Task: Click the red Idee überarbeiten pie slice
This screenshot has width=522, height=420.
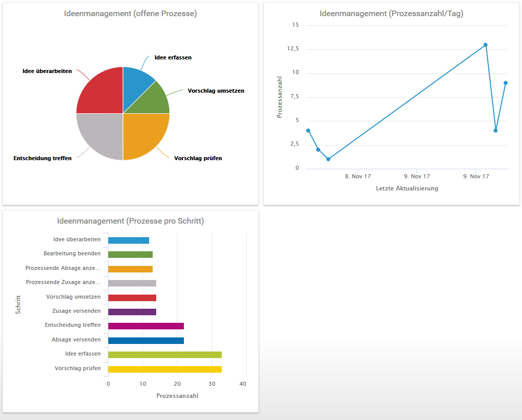Action: coord(101,91)
